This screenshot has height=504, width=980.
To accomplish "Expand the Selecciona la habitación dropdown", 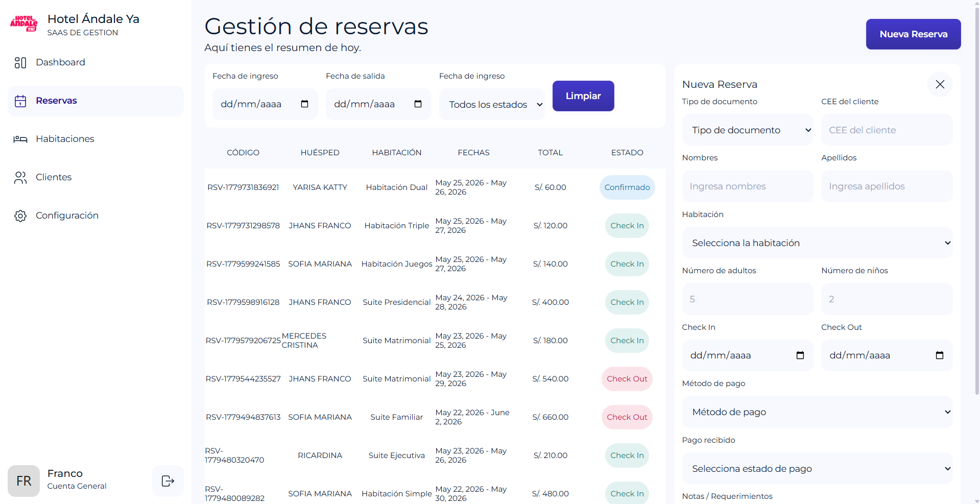I will [817, 243].
